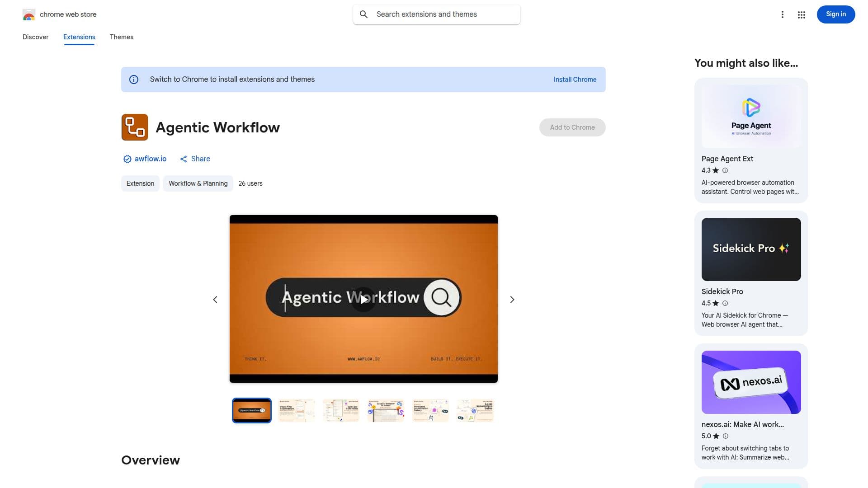Click rating info icon for Sidekick Pro
The image size is (868, 488).
(x=725, y=303)
